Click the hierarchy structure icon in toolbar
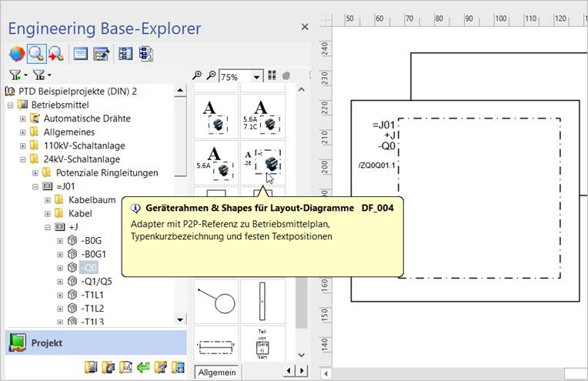 coord(146,54)
